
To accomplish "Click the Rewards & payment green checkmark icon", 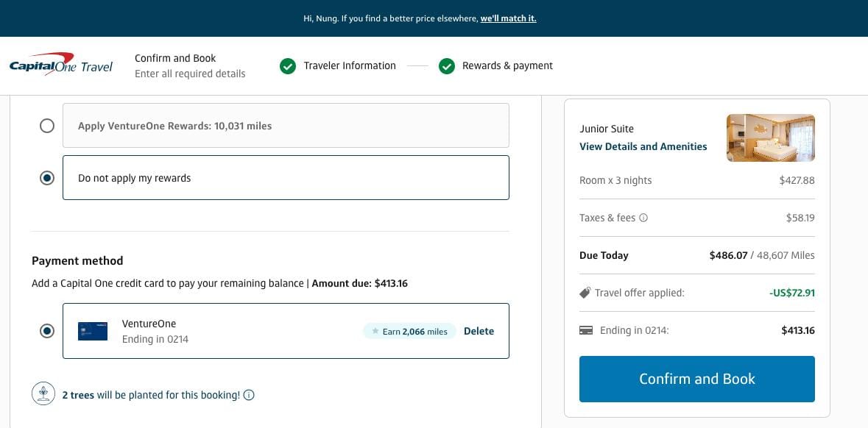I will click(446, 66).
